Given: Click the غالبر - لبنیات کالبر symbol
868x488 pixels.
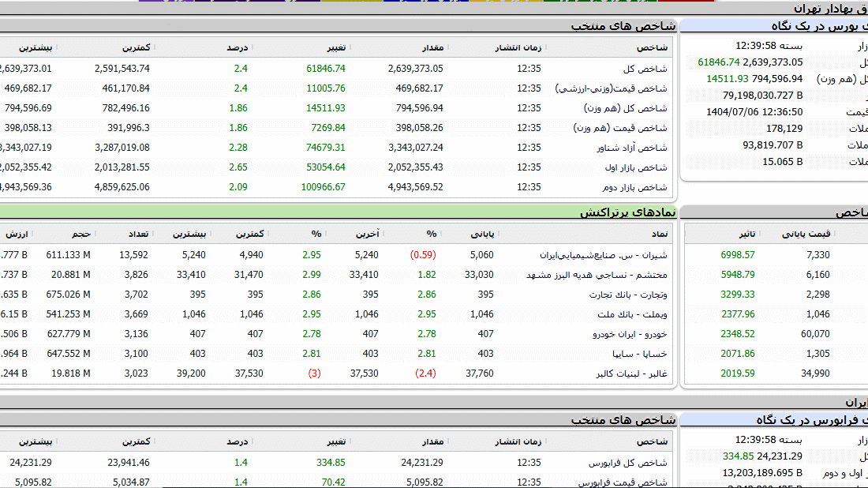Looking at the screenshot, I should pyautogui.click(x=627, y=374).
